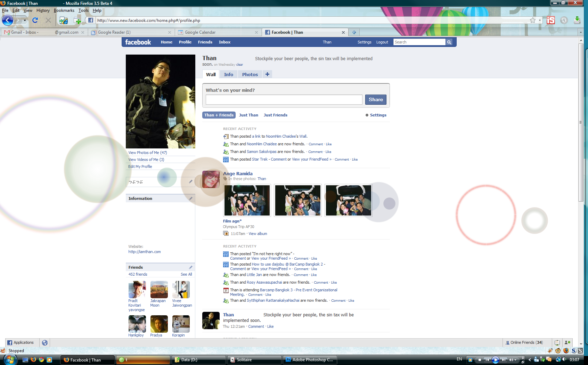Switch to the Gmail Inbox tab
This screenshot has width=588, height=365.
[x=44, y=32]
